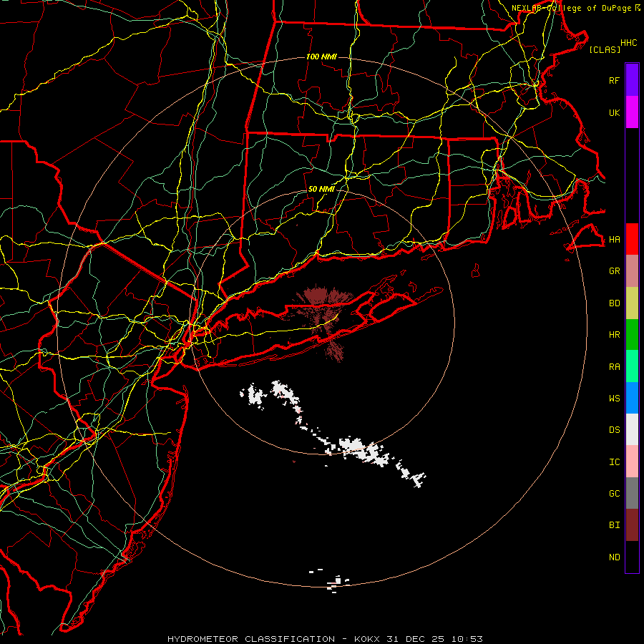Click the yellow BD color swatch
Screen dimensions: 644x644
pyautogui.click(x=632, y=303)
